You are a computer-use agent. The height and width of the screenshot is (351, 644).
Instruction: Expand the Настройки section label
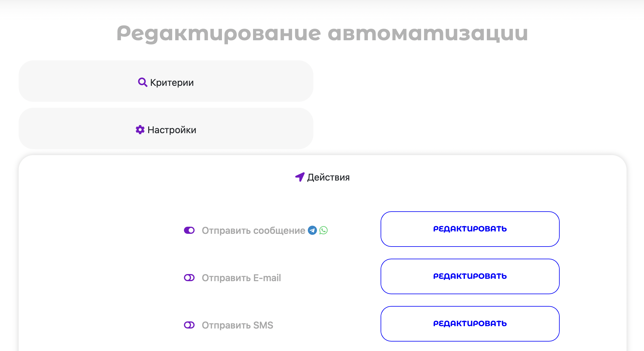(x=172, y=130)
